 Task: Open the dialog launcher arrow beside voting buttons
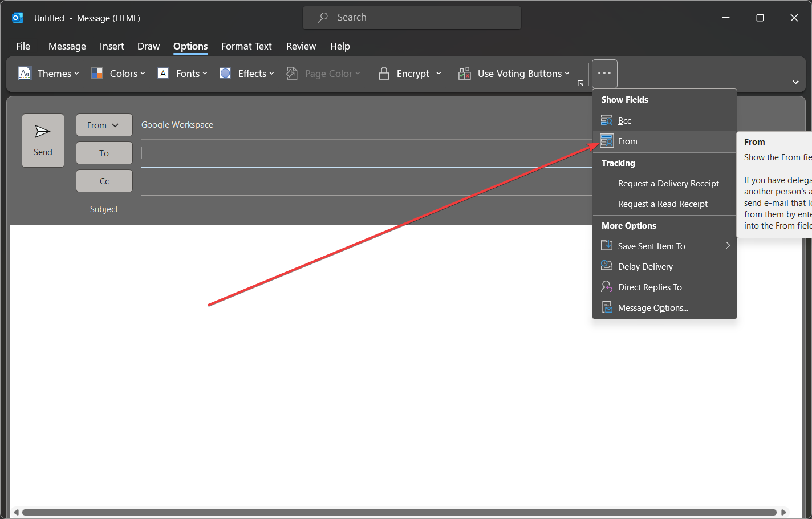click(x=580, y=83)
